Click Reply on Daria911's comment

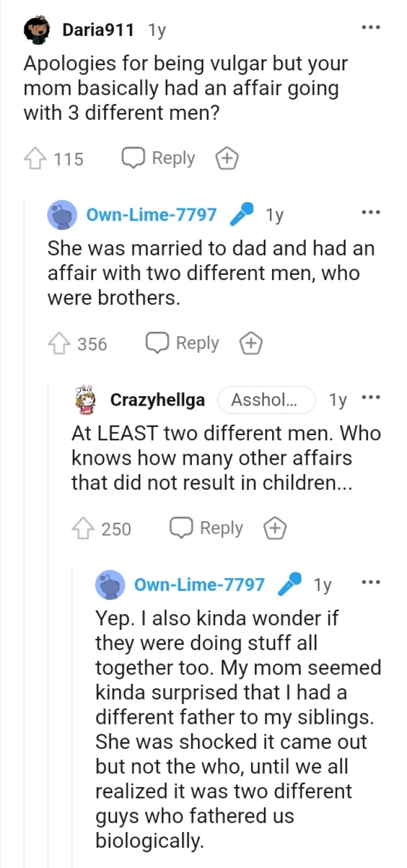click(173, 158)
